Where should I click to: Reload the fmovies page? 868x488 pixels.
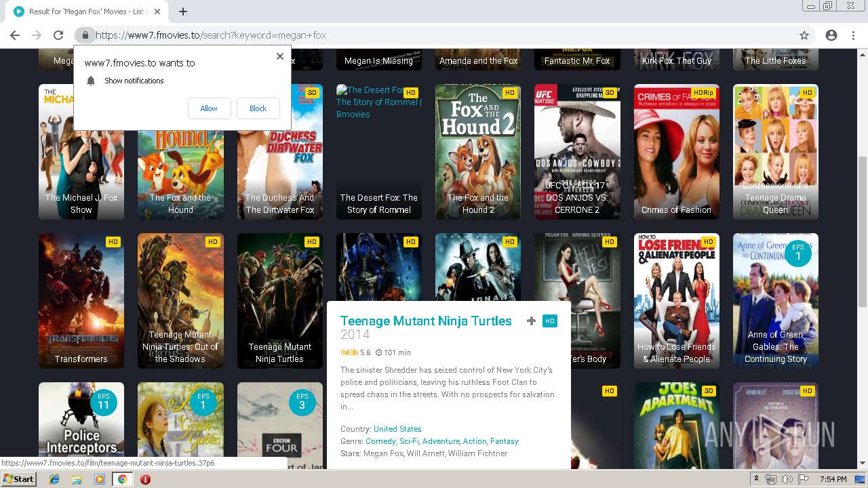[x=58, y=35]
